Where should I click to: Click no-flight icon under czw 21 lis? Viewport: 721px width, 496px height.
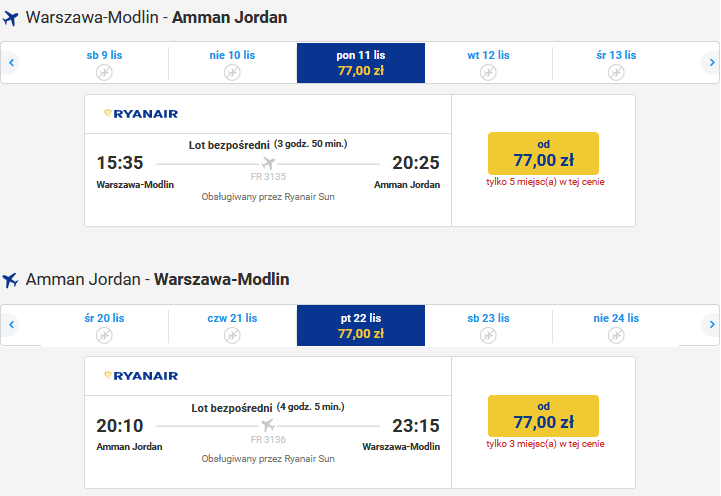pos(232,336)
